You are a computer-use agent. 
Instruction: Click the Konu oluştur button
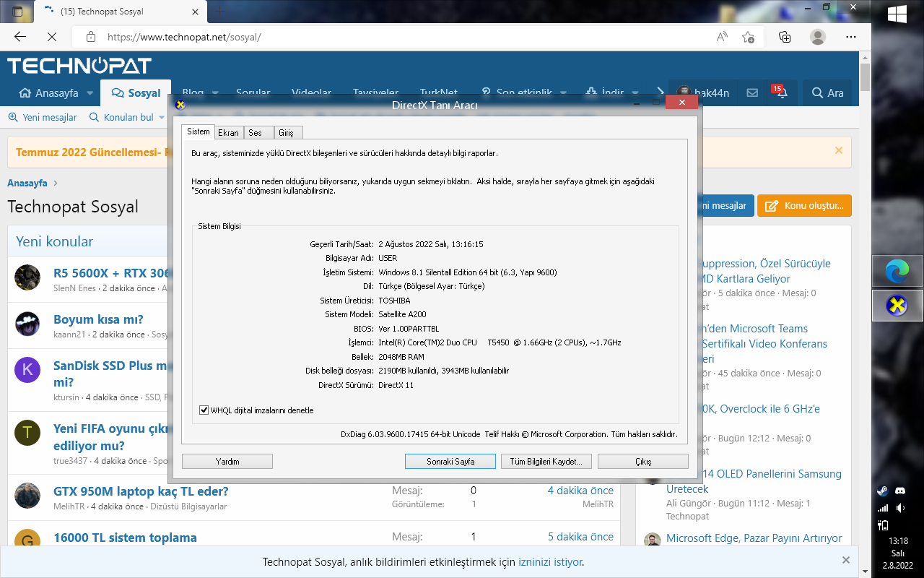(x=804, y=206)
